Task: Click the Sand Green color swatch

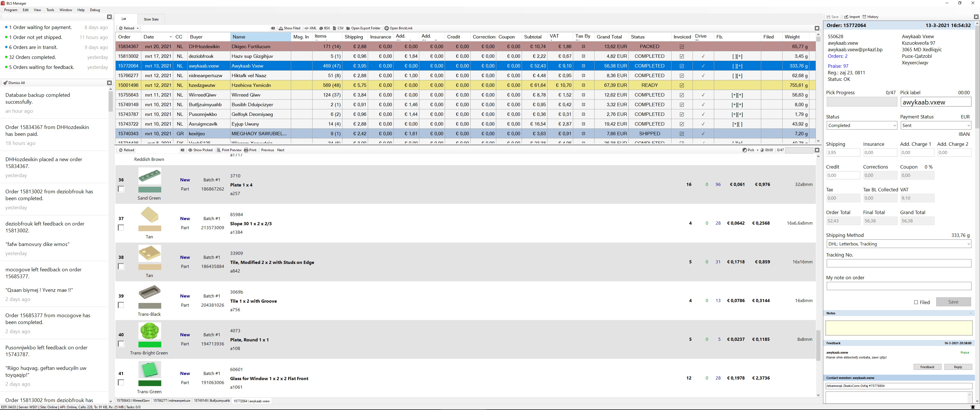Action: click(150, 189)
